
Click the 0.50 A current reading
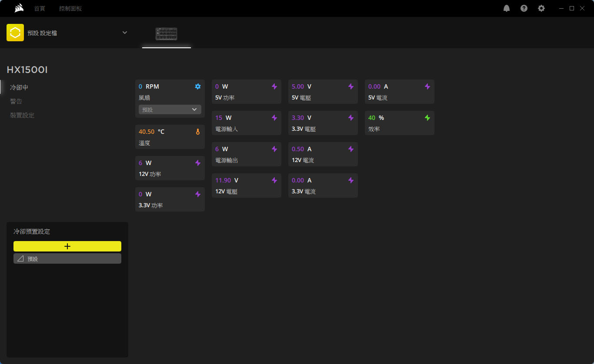(302, 149)
